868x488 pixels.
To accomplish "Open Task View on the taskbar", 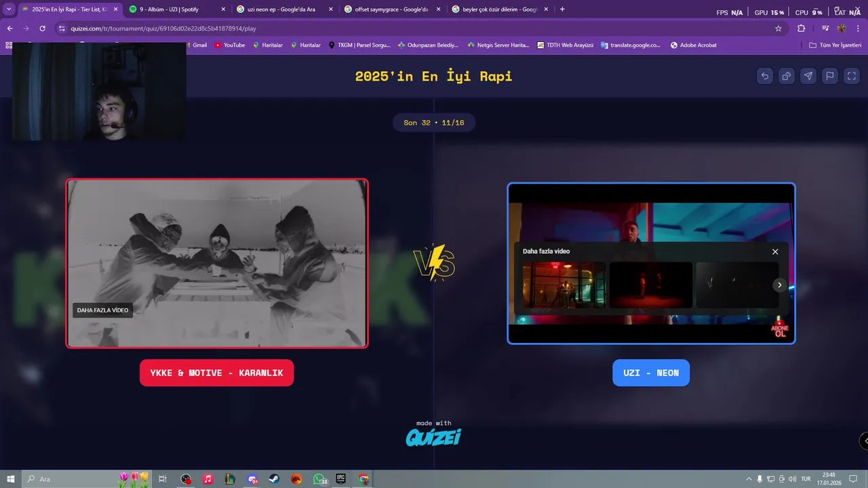I will [163, 479].
